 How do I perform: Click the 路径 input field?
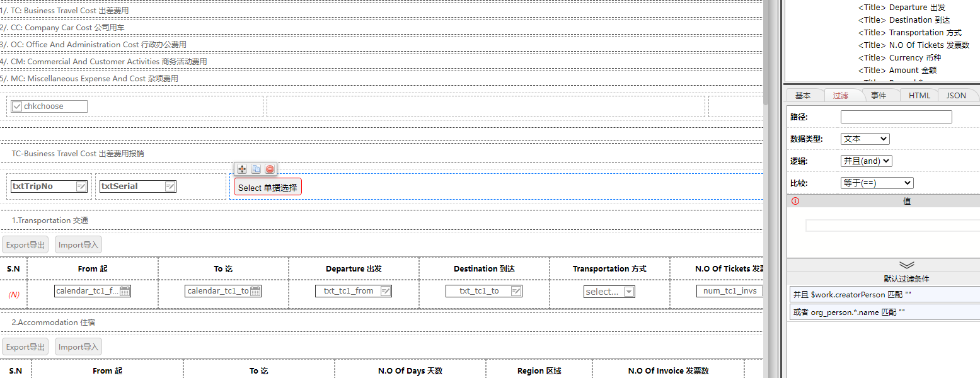[x=896, y=117]
